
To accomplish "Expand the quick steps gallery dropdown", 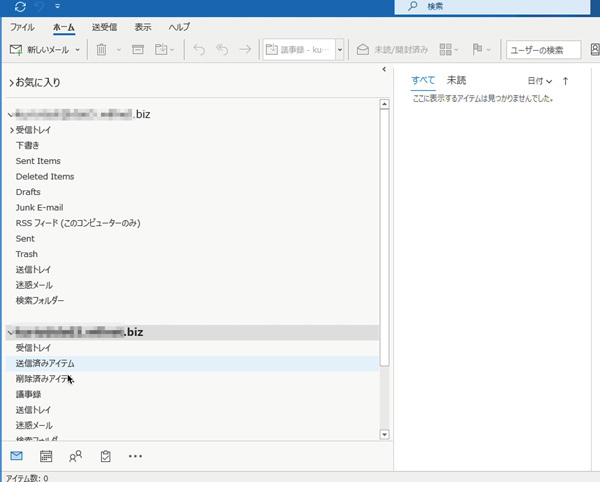I will (x=340, y=50).
